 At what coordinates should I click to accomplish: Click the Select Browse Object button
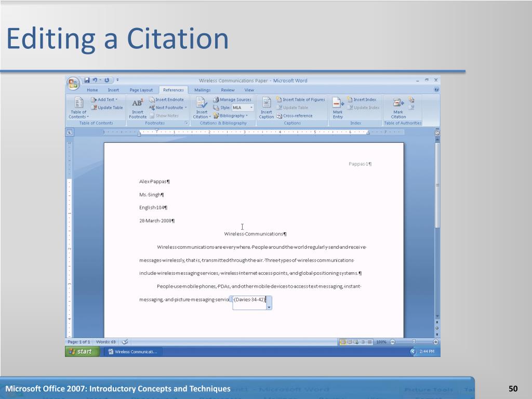pyautogui.click(x=437, y=328)
